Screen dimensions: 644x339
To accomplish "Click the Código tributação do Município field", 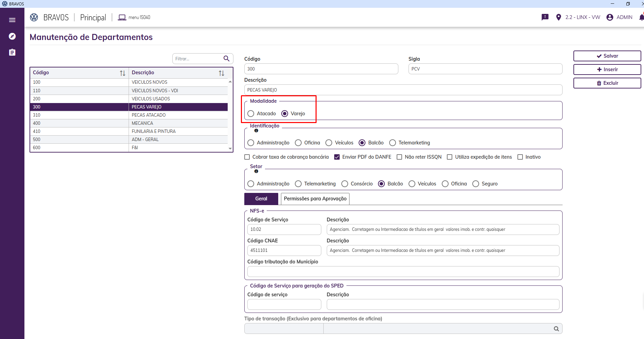I will click(x=403, y=272).
